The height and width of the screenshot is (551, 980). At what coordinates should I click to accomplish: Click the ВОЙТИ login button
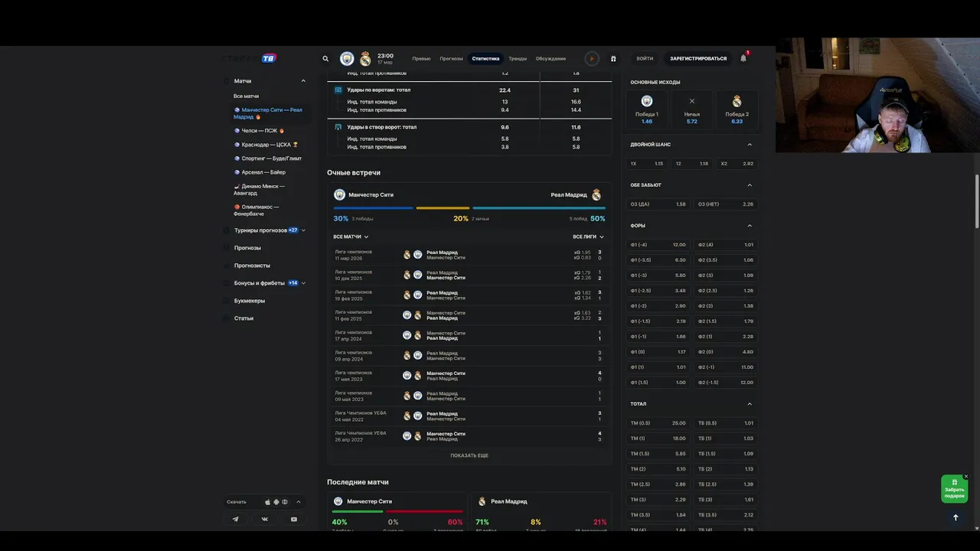tap(645, 59)
